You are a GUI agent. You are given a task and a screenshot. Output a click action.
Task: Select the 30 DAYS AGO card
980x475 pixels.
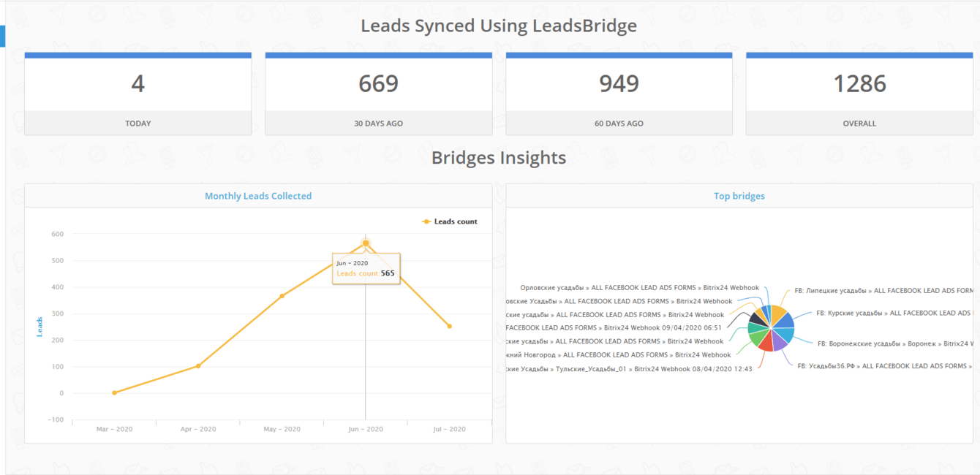click(378, 95)
